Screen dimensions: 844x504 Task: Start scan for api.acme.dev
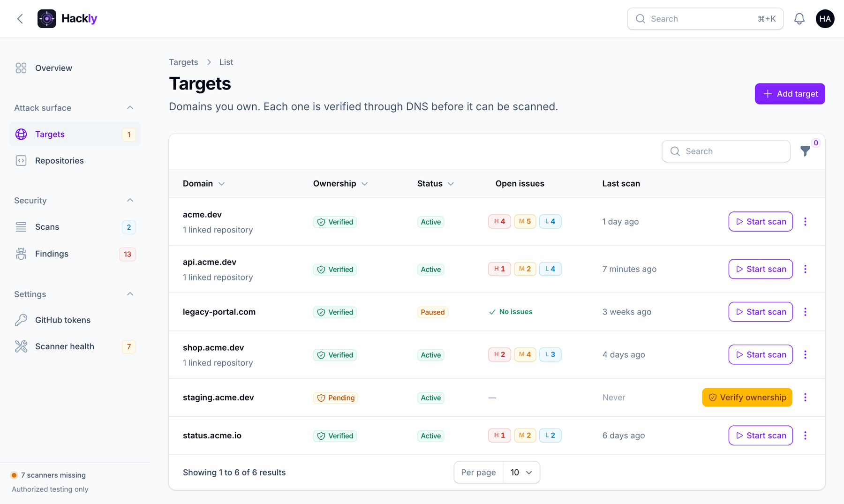click(x=761, y=269)
